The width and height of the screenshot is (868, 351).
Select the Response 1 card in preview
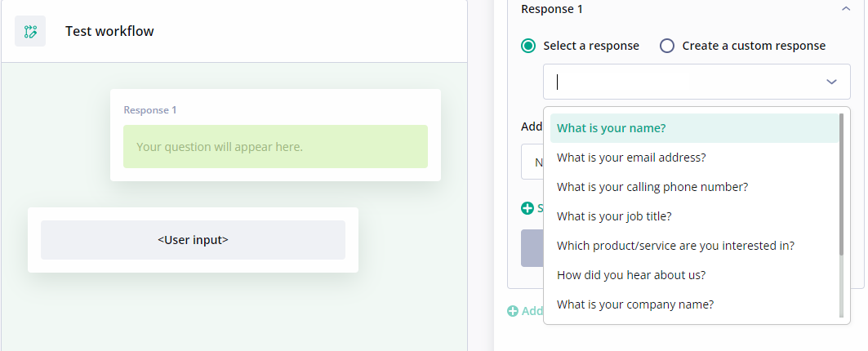[x=276, y=135]
